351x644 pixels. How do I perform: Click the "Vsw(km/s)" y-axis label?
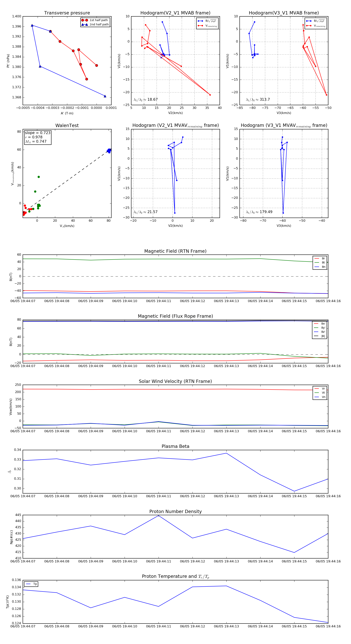coord(11,407)
